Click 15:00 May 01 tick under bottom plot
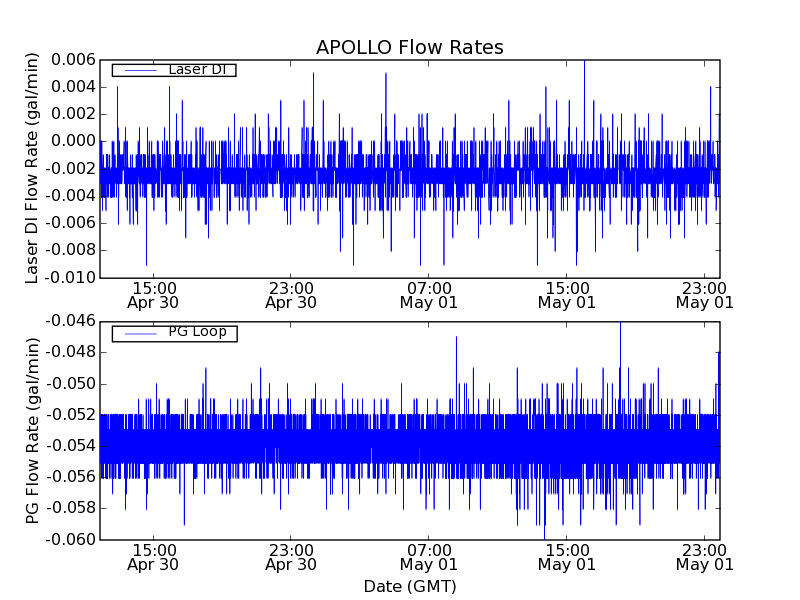 point(567,556)
